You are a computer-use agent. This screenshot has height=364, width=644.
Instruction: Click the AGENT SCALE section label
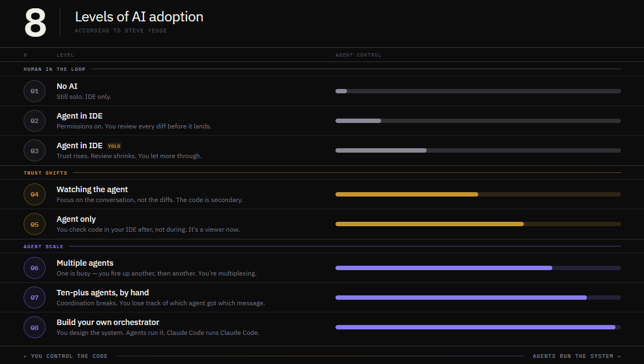[x=43, y=247]
